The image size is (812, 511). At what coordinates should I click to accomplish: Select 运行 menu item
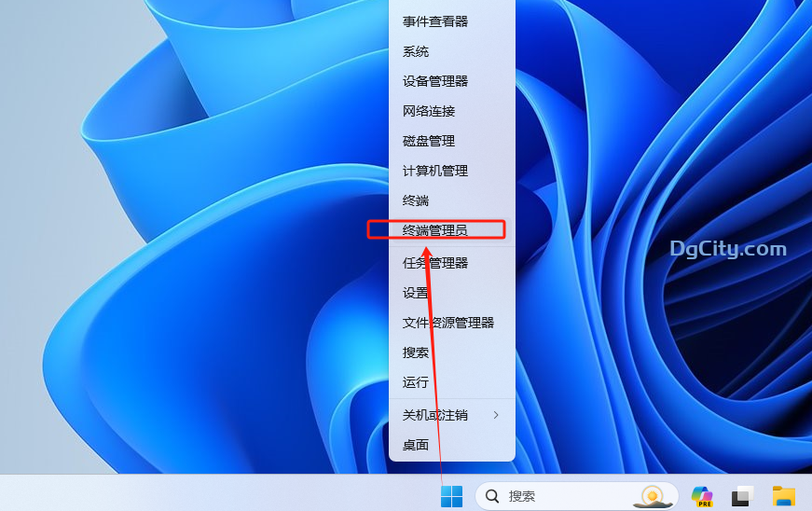tap(451, 382)
